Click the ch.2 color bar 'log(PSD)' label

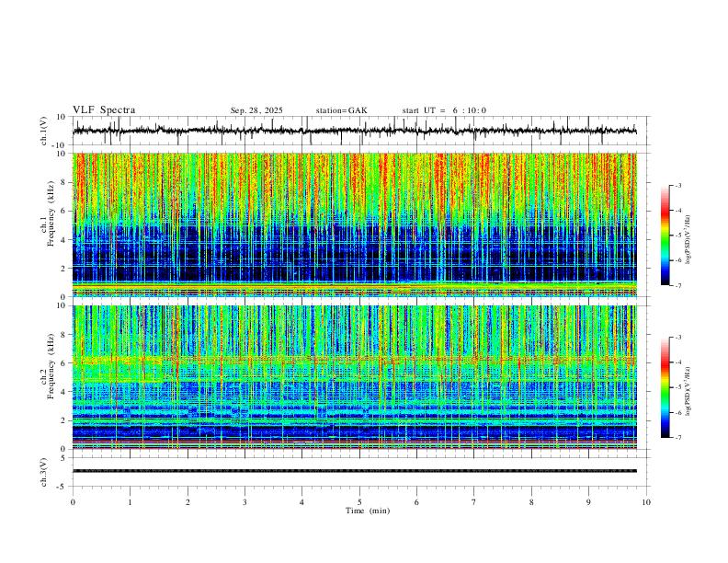pyautogui.click(x=688, y=391)
